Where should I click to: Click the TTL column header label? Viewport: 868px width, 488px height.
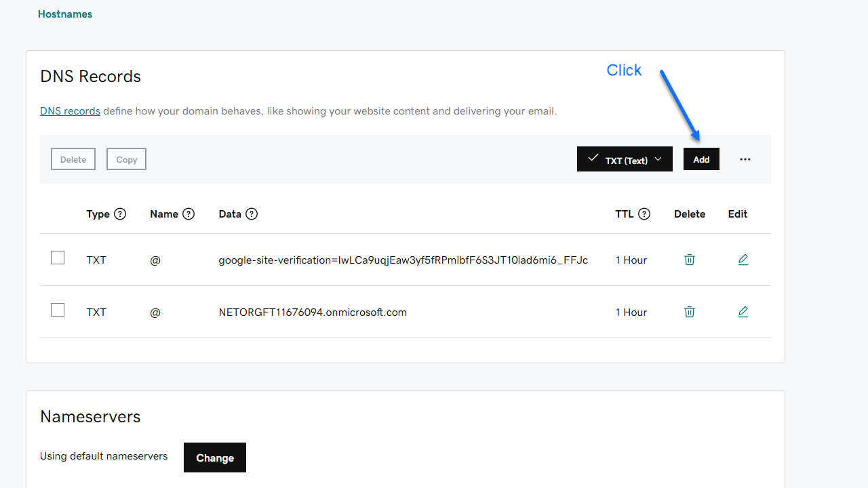pos(625,214)
